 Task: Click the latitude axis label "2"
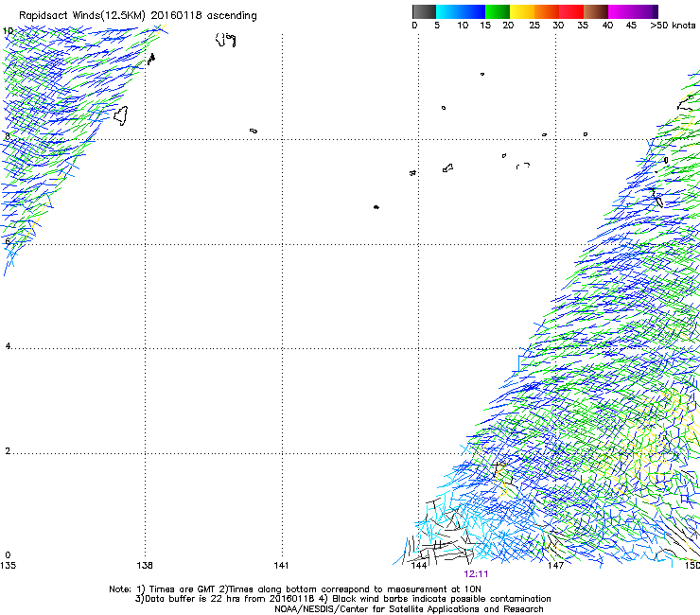pyautogui.click(x=8, y=451)
